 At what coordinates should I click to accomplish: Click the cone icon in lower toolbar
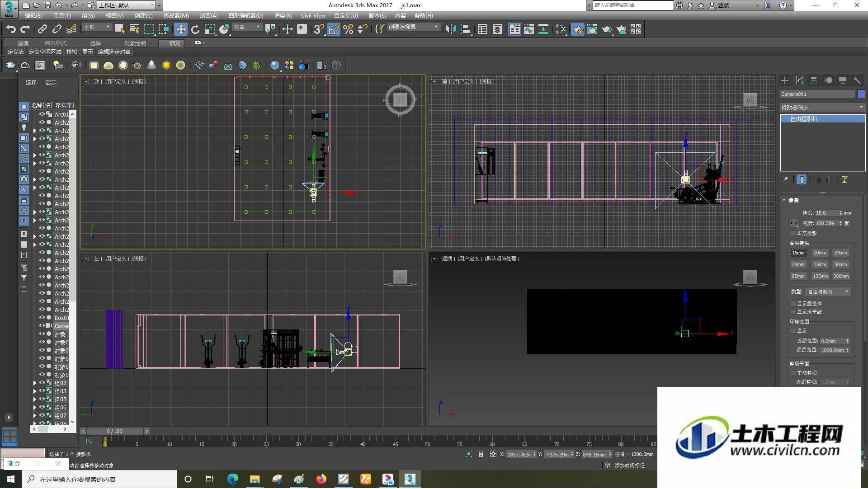(x=152, y=66)
